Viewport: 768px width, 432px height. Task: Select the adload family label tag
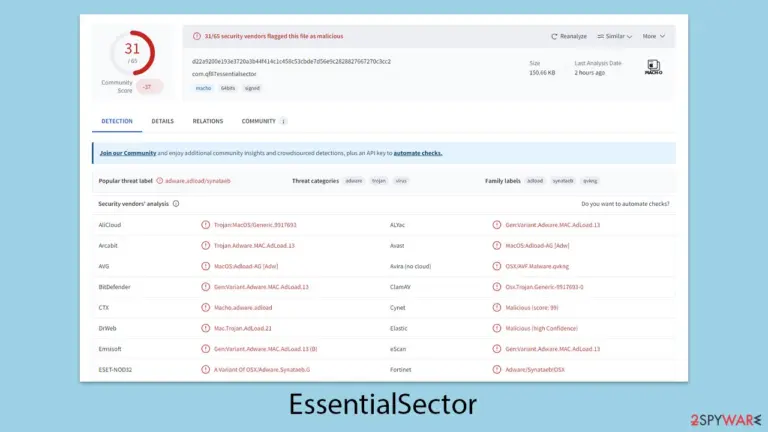(535, 181)
